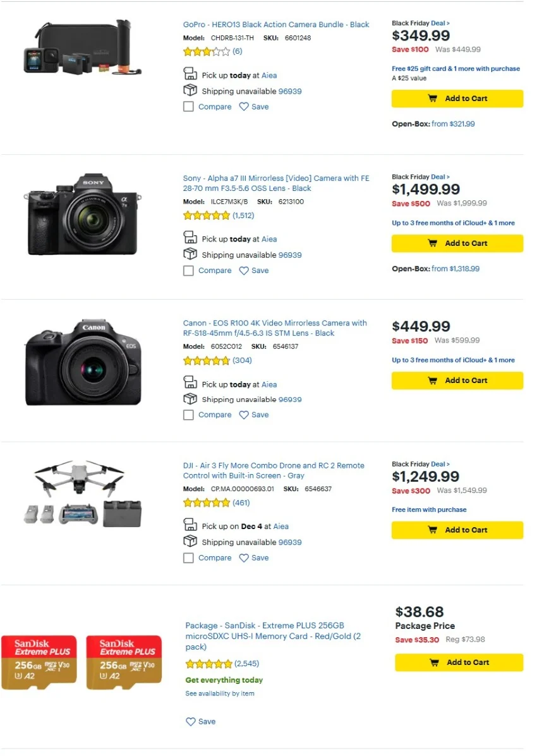Click star rating for Canon EOS R100

click(x=207, y=361)
